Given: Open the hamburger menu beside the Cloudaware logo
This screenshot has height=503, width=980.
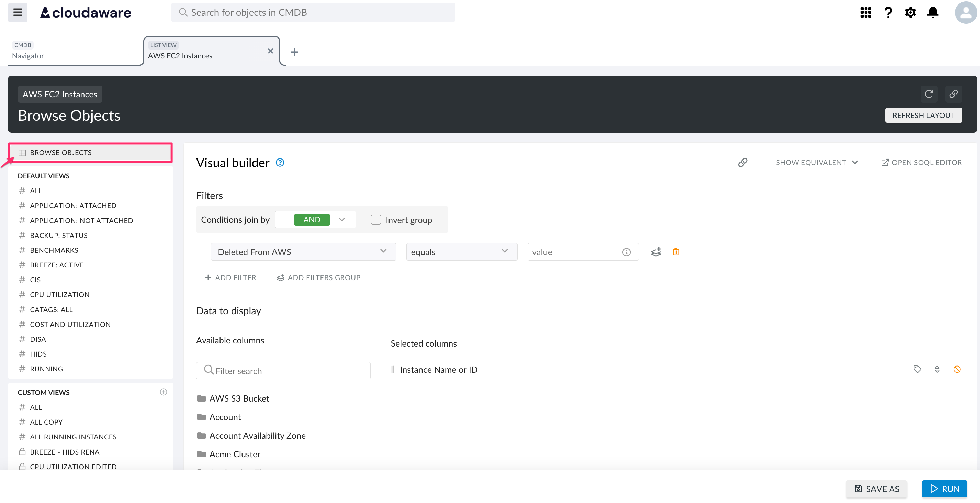Looking at the screenshot, I should (x=17, y=12).
